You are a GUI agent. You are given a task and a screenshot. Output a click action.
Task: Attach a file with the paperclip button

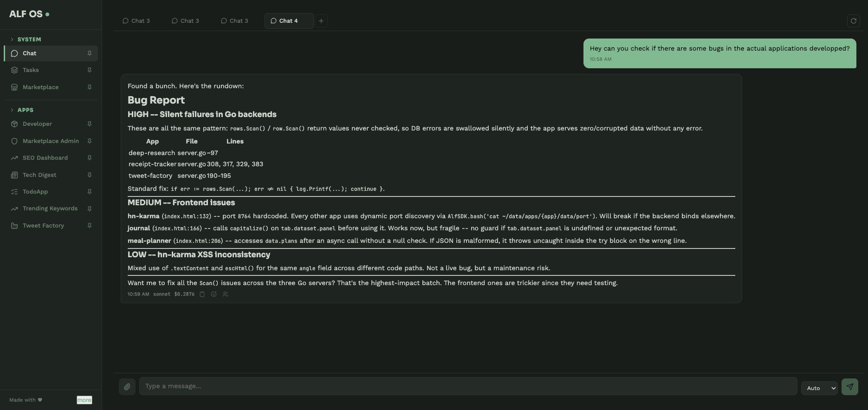point(127,386)
